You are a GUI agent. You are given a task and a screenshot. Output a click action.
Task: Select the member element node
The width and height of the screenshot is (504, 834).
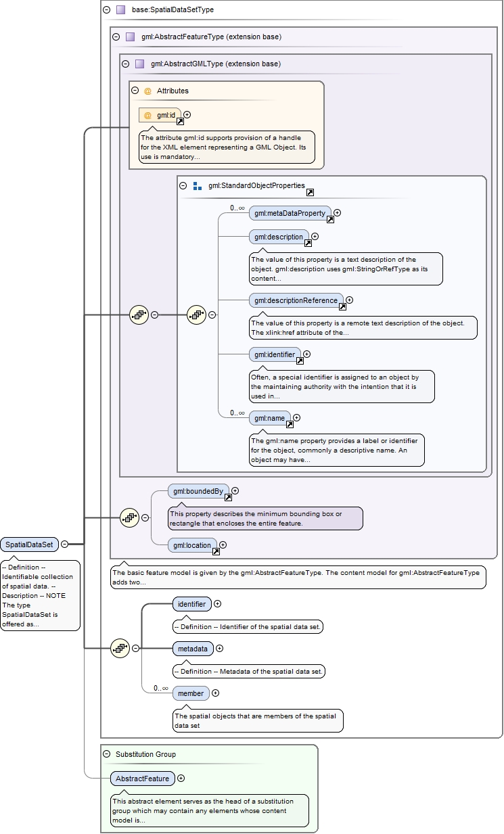click(191, 693)
